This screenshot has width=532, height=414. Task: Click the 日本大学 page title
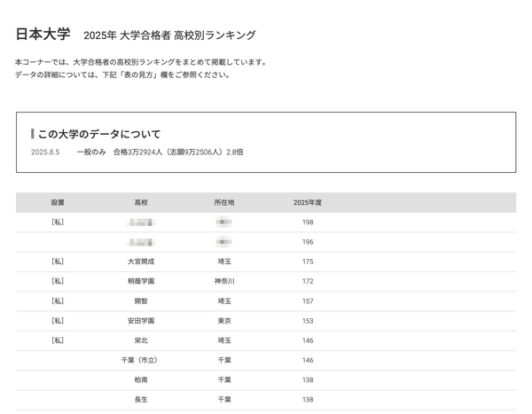(x=43, y=35)
